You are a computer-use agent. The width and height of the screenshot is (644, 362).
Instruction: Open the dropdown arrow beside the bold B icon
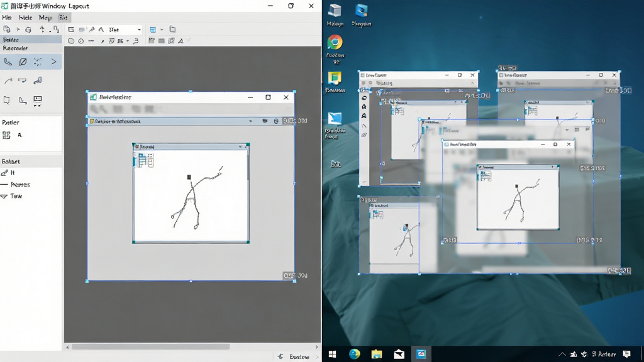click(128, 41)
